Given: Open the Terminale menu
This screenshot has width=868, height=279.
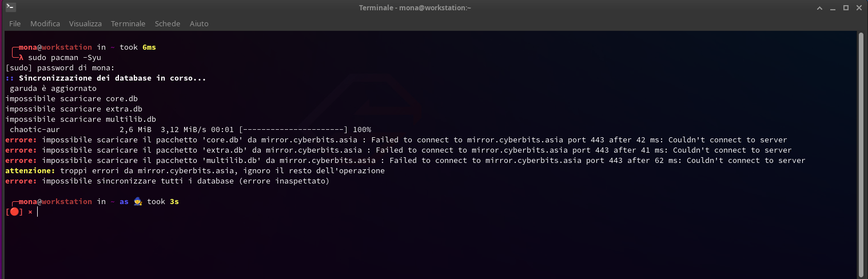Looking at the screenshot, I should pyautogui.click(x=128, y=23).
